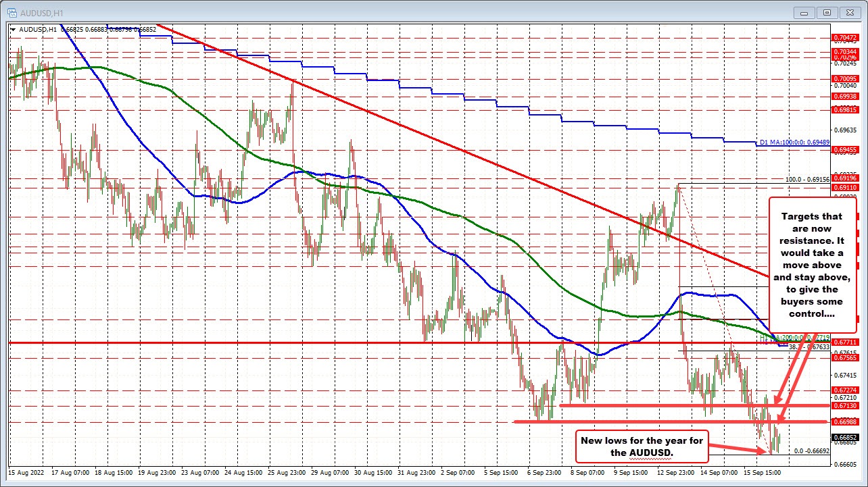Restore the AUDUSD,H1 chart window

pyautogui.click(x=827, y=12)
